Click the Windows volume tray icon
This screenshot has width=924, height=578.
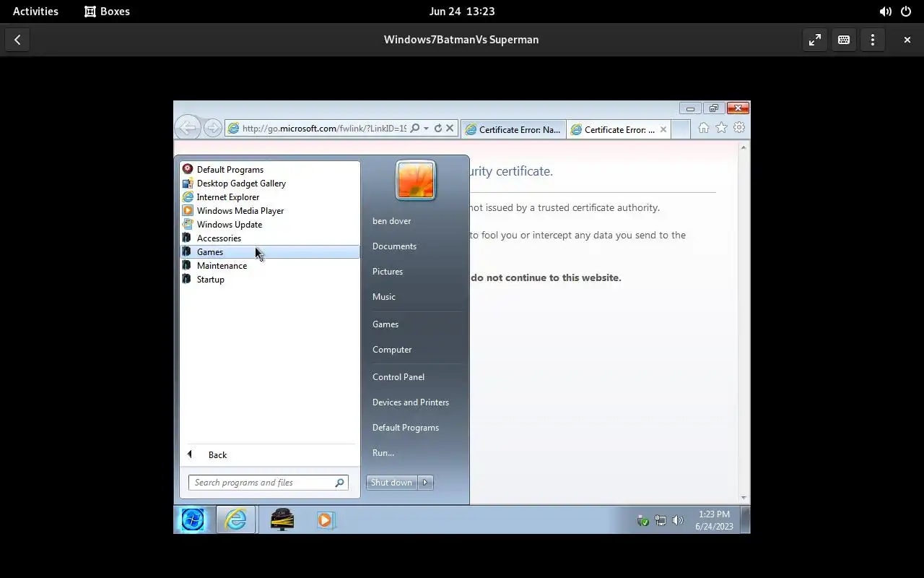click(677, 520)
